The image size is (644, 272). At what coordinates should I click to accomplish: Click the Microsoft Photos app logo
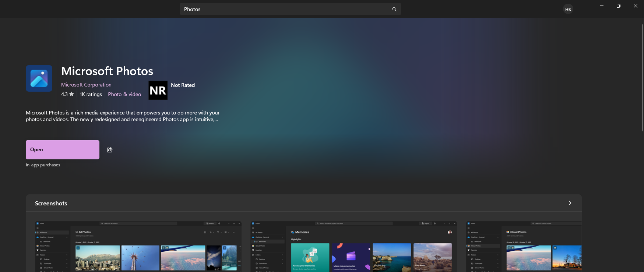(x=39, y=78)
